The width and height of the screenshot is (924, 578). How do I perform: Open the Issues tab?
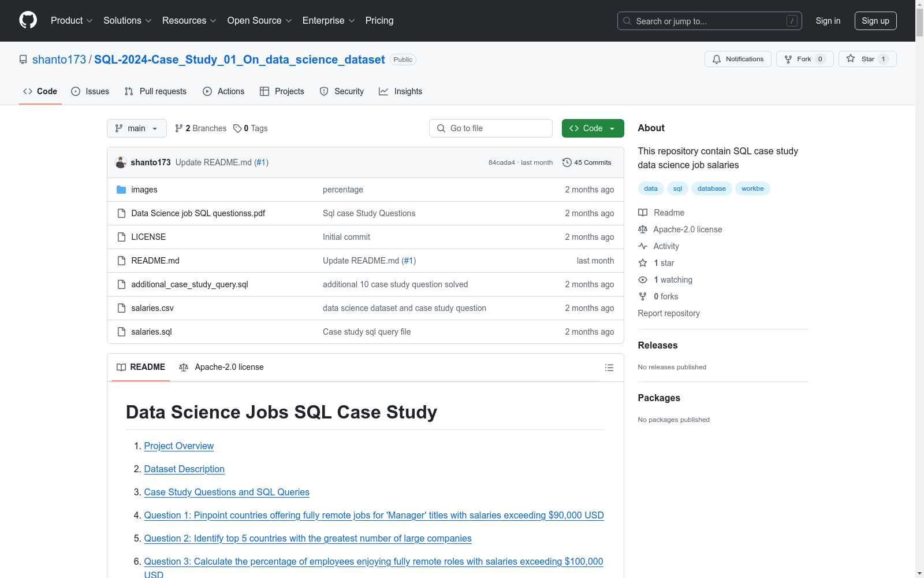pos(90,91)
